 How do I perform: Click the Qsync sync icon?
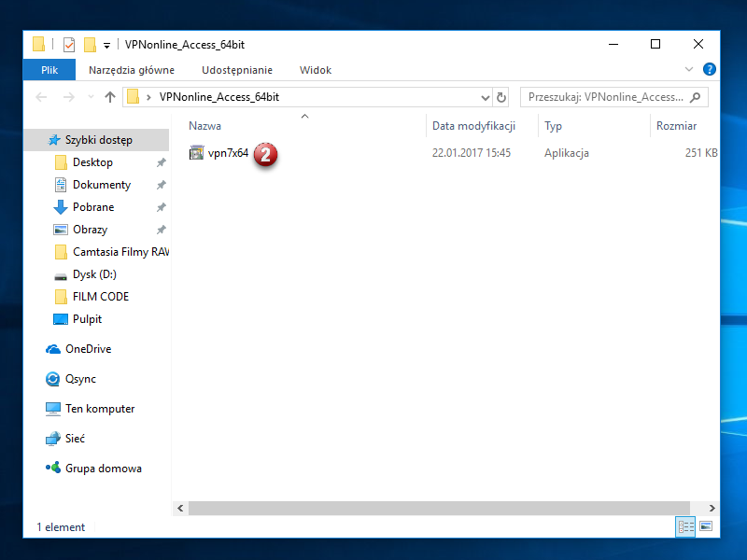52,379
